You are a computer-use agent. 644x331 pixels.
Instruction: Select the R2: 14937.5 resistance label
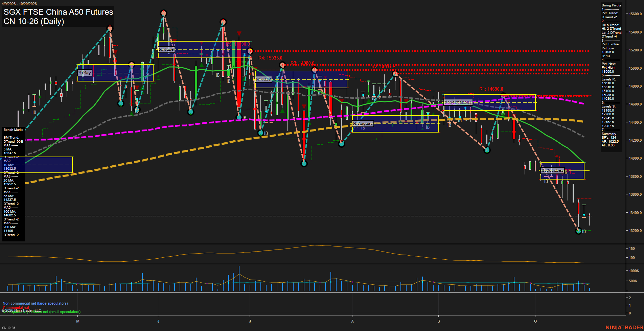click(x=383, y=67)
